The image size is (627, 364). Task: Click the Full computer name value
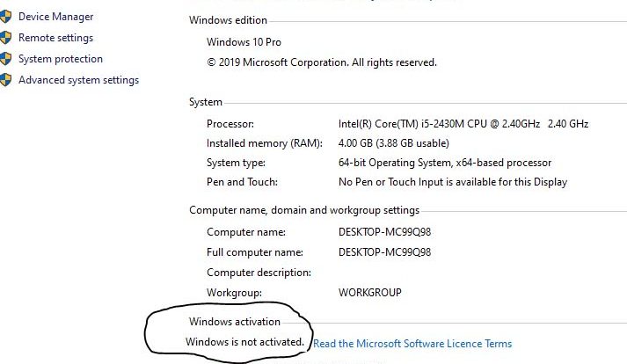384,252
